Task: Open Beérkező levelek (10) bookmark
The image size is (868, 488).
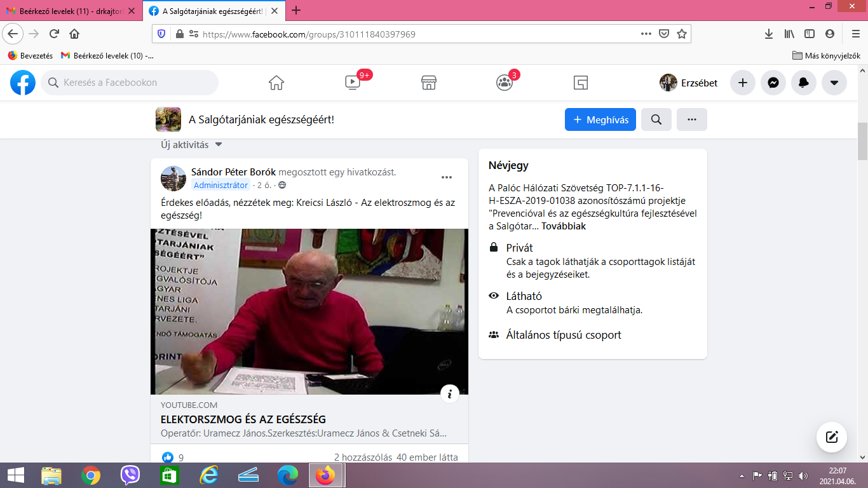Action: (107, 55)
